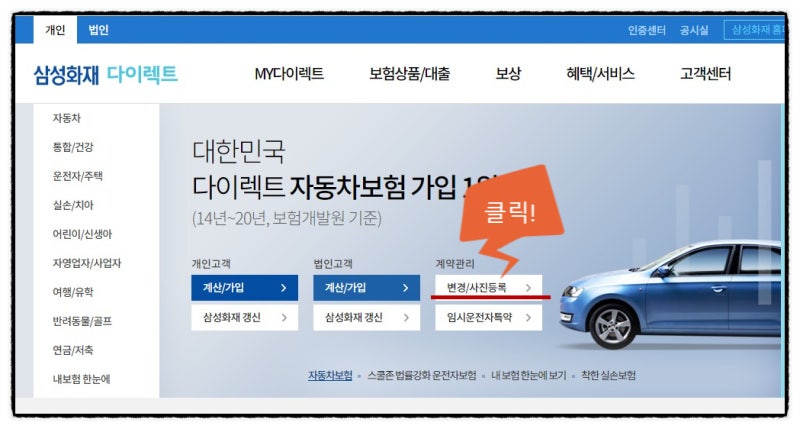
Task: Select 연금/저축 category
Action: [x=73, y=350]
